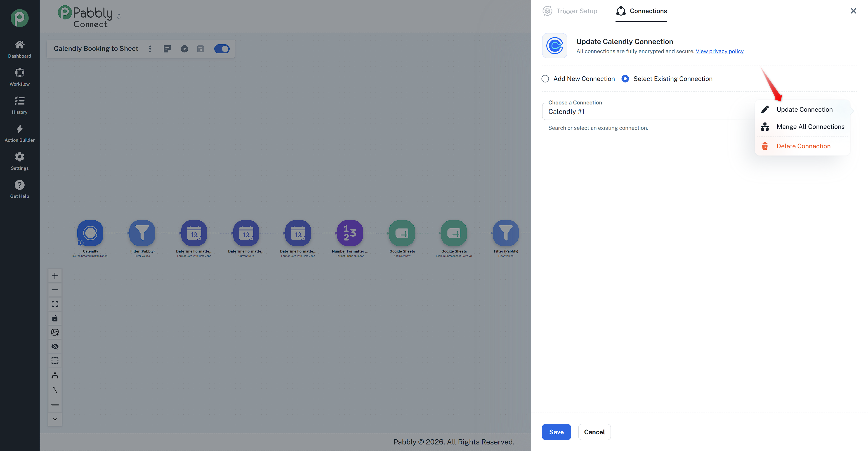Open the History section
868x451 pixels.
(x=19, y=105)
